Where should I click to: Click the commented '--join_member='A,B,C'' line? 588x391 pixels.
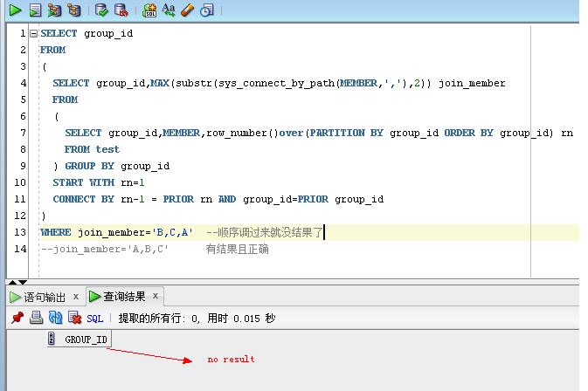[x=105, y=249]
